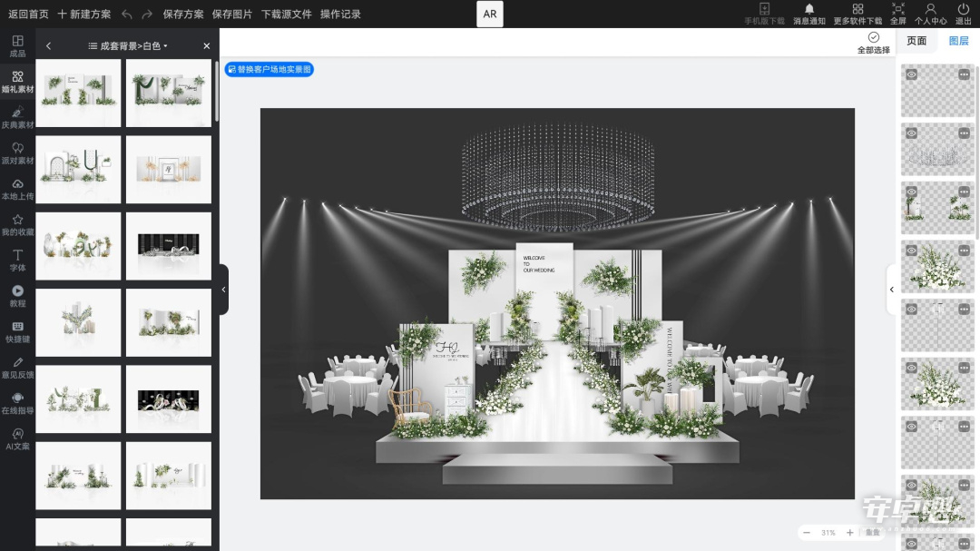Click the 31% zoom level value
Viewport: 980px width, 551px height.
pyautogui.click(x=828, y=533)
